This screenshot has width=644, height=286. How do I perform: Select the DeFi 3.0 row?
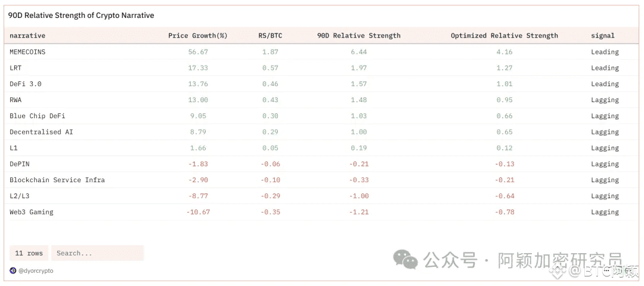tap(322, 84)
